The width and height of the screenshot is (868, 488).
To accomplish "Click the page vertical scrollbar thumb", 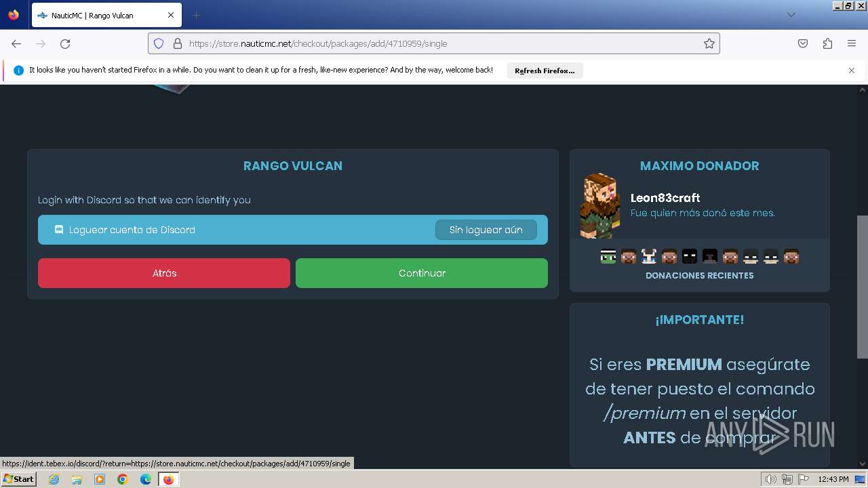I will pyautogui.click(x=863, y=287).
